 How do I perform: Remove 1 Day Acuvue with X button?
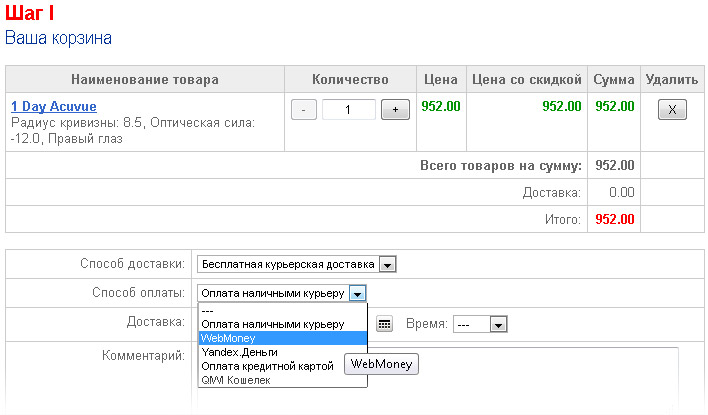point(672,110)
